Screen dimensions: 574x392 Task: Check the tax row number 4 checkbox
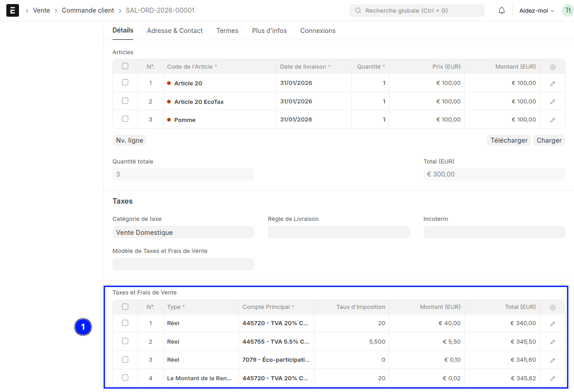(x=125, y=378)
